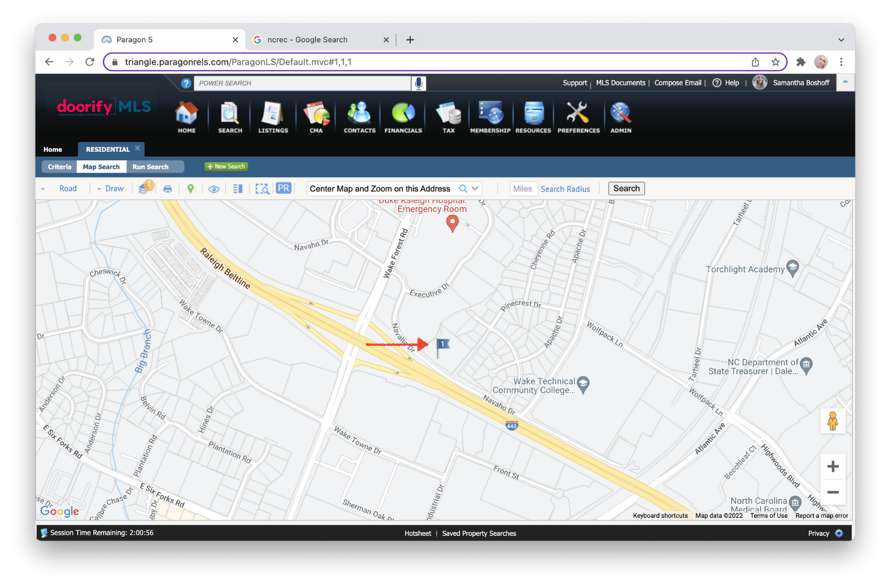Click the PR toolbar icon
891x588 pixels.
click(x=284, y=188)
